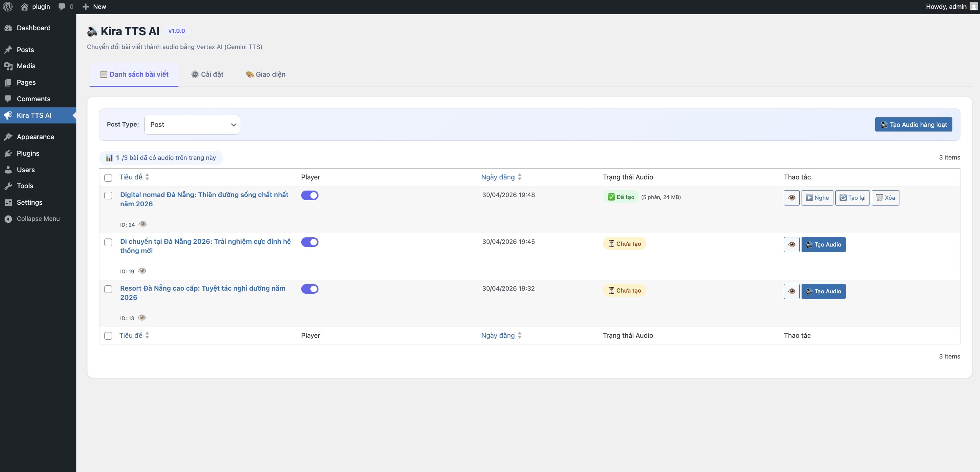Open the WordPress logo menu

(x=8, y=7)
